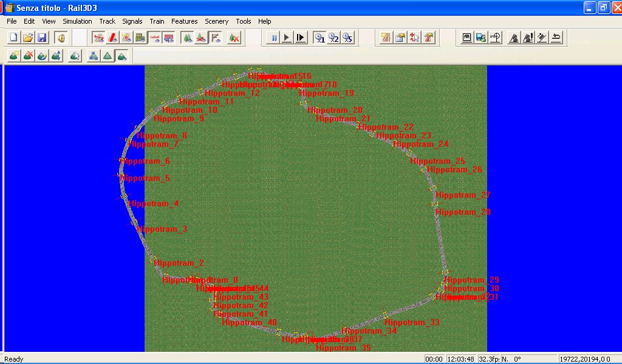Viewport: 622px width, 364px height.
Task: Toggle the flag post visibility icon
Action: tap(216, 38)
